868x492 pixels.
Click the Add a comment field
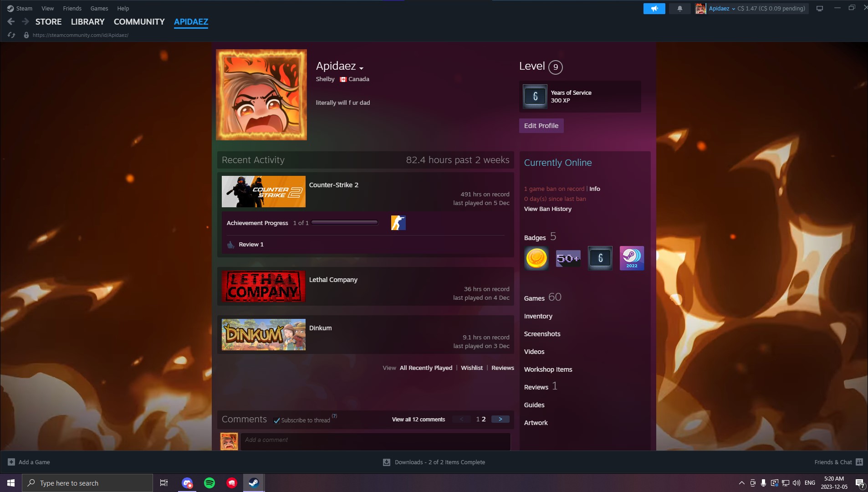click(x=376, y=441)
